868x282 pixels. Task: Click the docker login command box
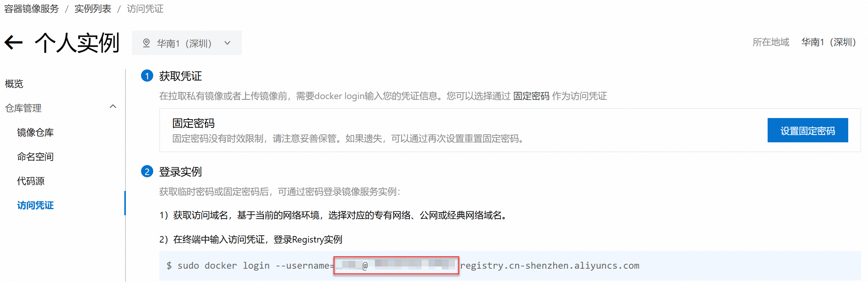click(x=510, y=266)
